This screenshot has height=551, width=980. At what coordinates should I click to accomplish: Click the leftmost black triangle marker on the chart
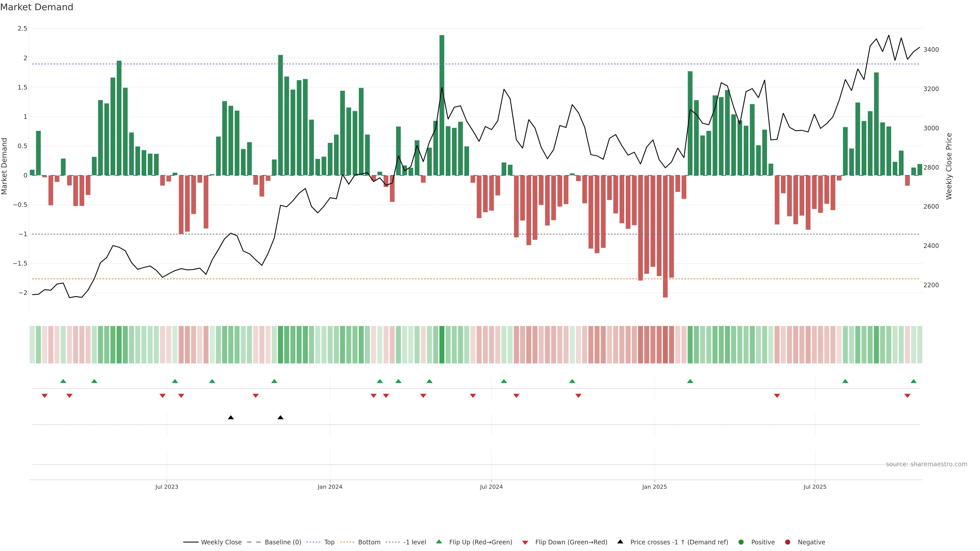coord(230,418)
